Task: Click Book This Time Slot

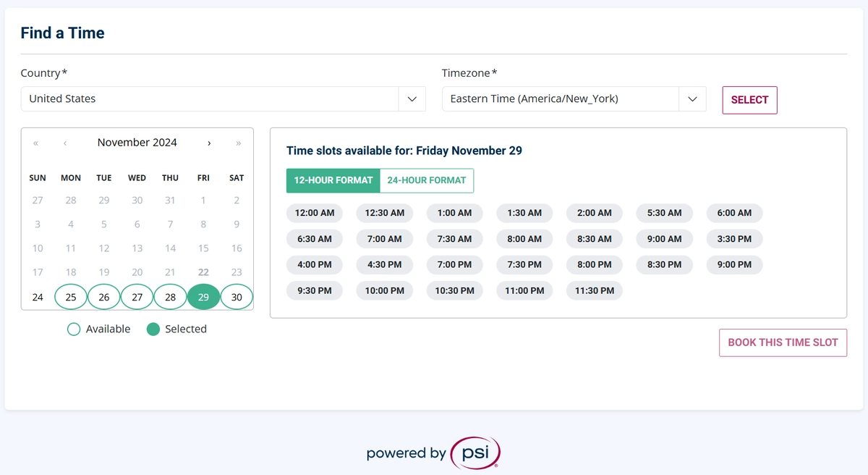Action: point(783,342)
